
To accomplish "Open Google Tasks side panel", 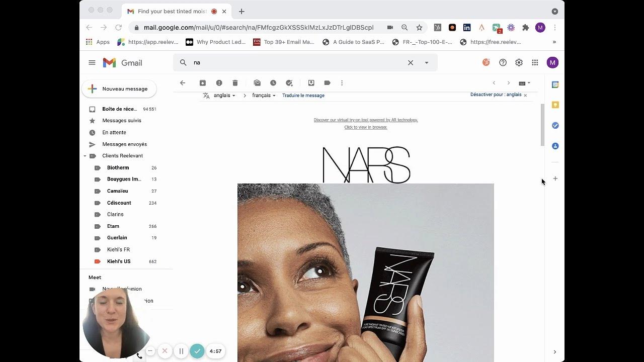I will tap(555, 126).
